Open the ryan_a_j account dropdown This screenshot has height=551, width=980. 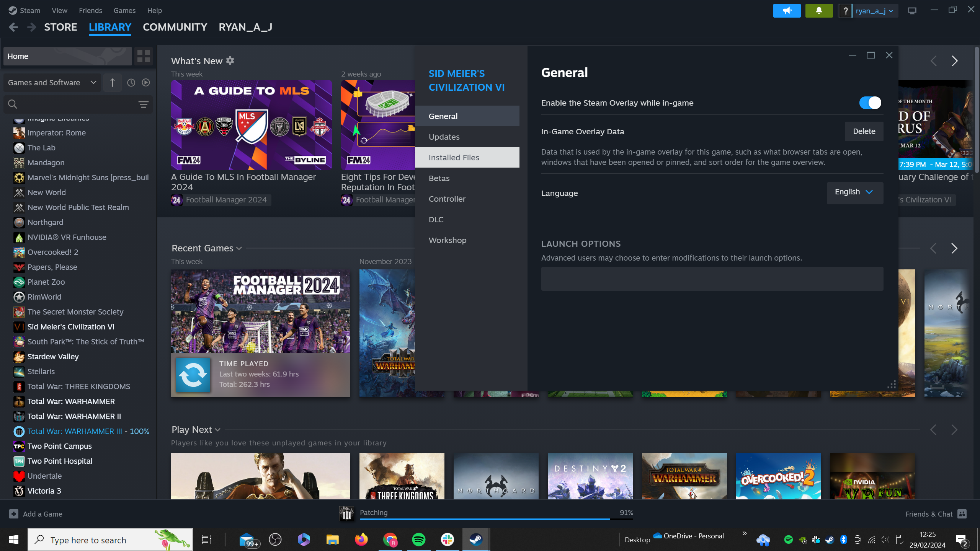(875, 11)
